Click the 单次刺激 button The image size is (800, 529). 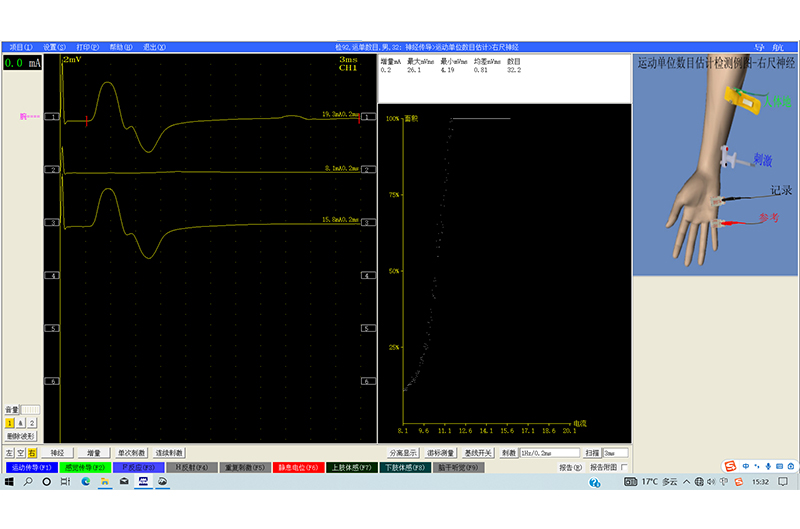click(131, 453)
